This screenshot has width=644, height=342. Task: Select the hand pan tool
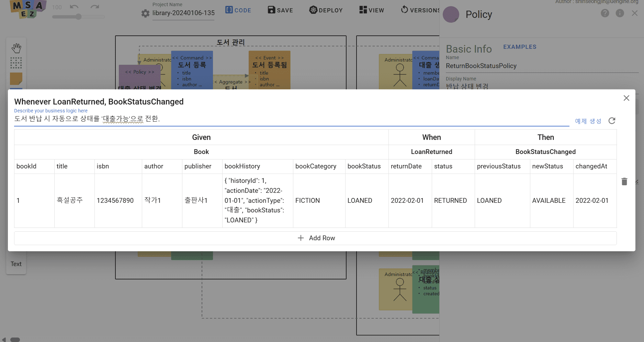click(x=16, y=48)
